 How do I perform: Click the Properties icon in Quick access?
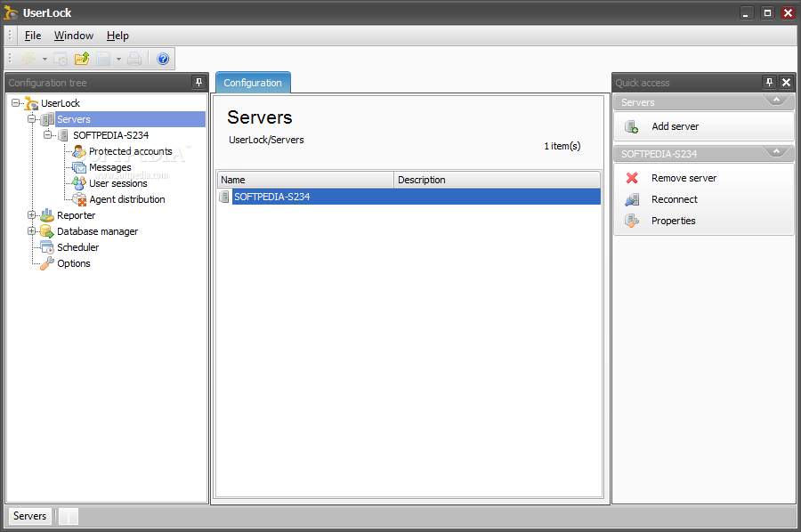point(632,221)
